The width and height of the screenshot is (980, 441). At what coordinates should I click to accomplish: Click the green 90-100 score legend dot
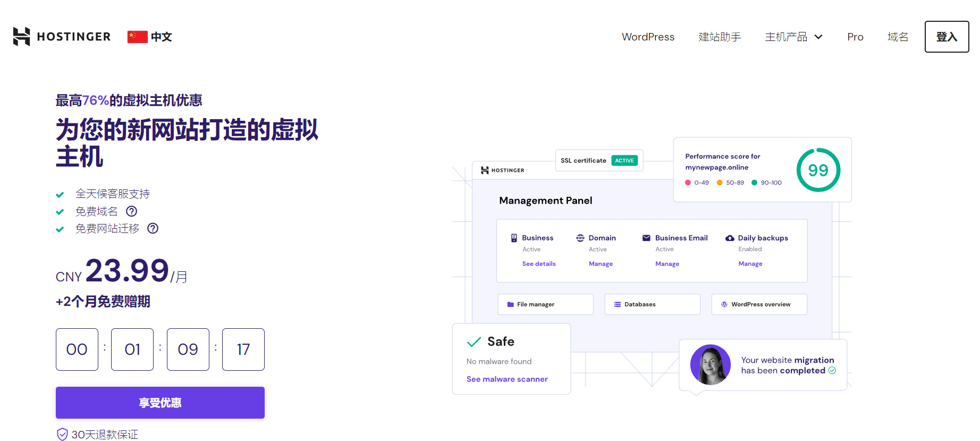tap(754, 182)
